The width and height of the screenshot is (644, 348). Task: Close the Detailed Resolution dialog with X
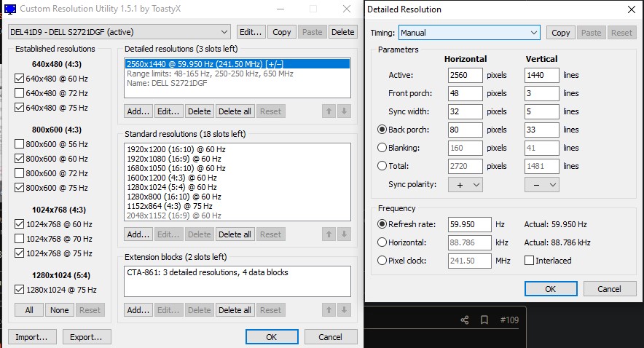[x=632, y=9]
